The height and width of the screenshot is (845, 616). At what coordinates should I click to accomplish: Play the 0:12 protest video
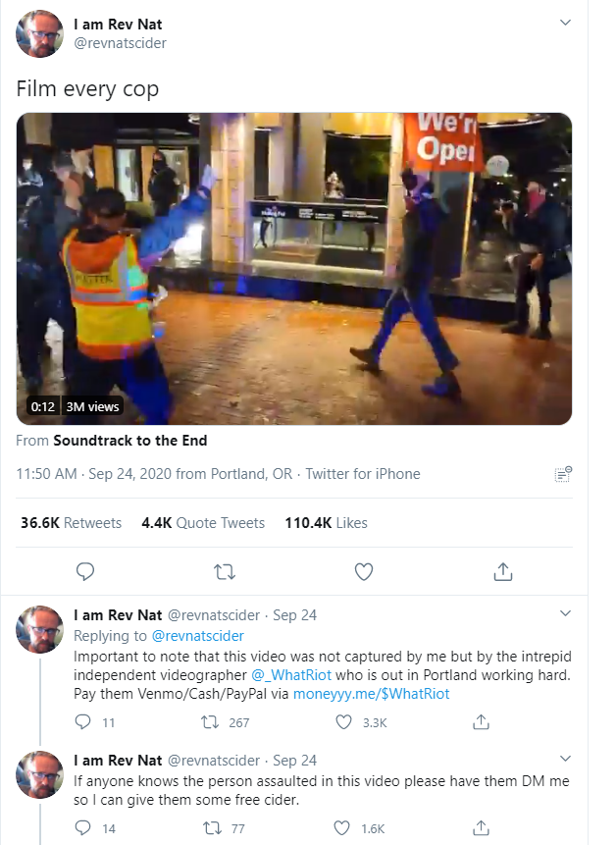[294, 269]
